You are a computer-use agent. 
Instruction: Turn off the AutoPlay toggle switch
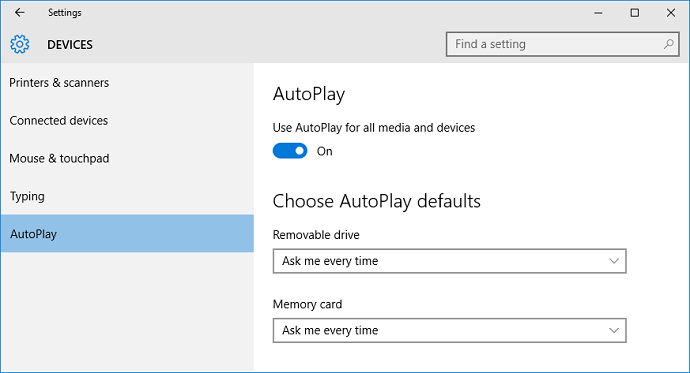click(290, 151)
